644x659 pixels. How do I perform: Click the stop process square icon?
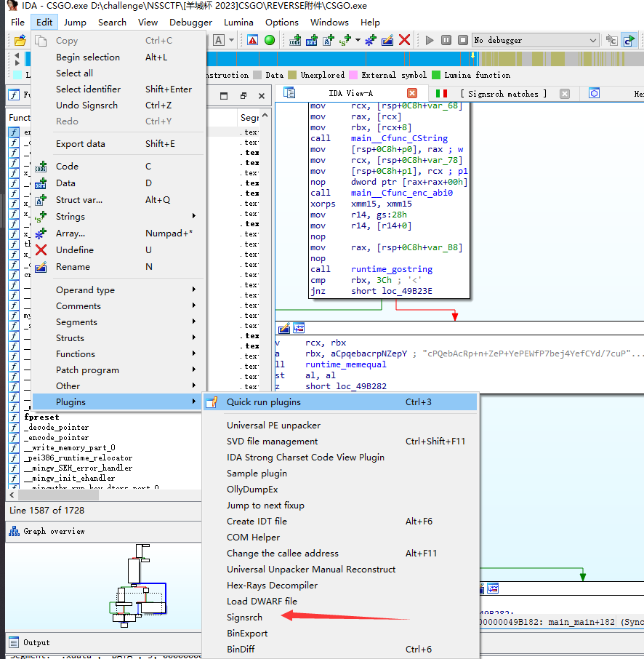[x=462, y=41]
